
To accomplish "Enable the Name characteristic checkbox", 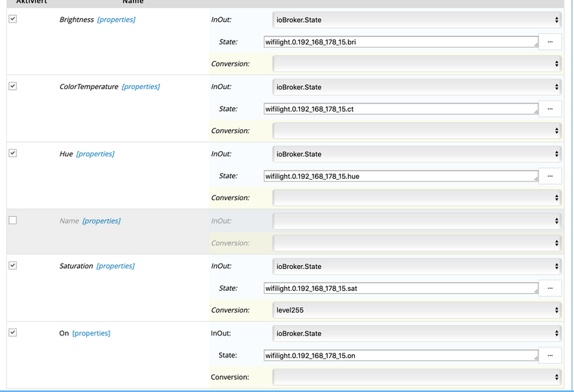I will pyautogui.click(x=13, y=220).
